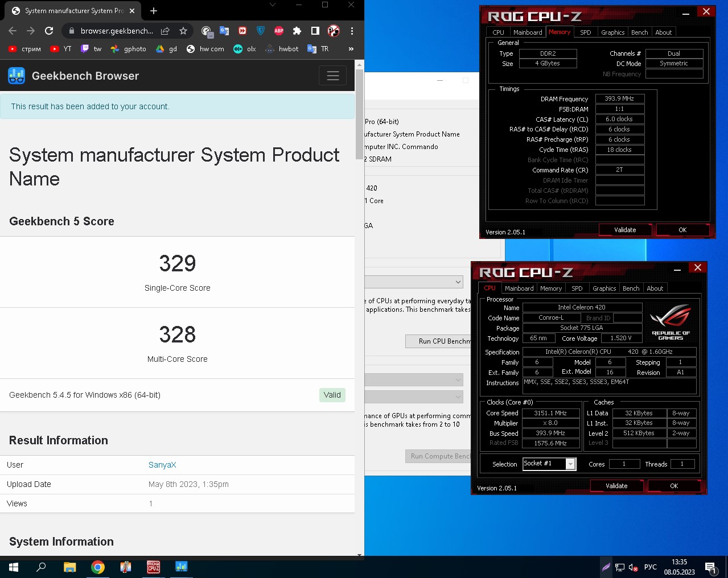The width and height of the screenshot is (728, 578).
Task: Click OK in the lower CPU-Z window
Action: click(674, 486)
